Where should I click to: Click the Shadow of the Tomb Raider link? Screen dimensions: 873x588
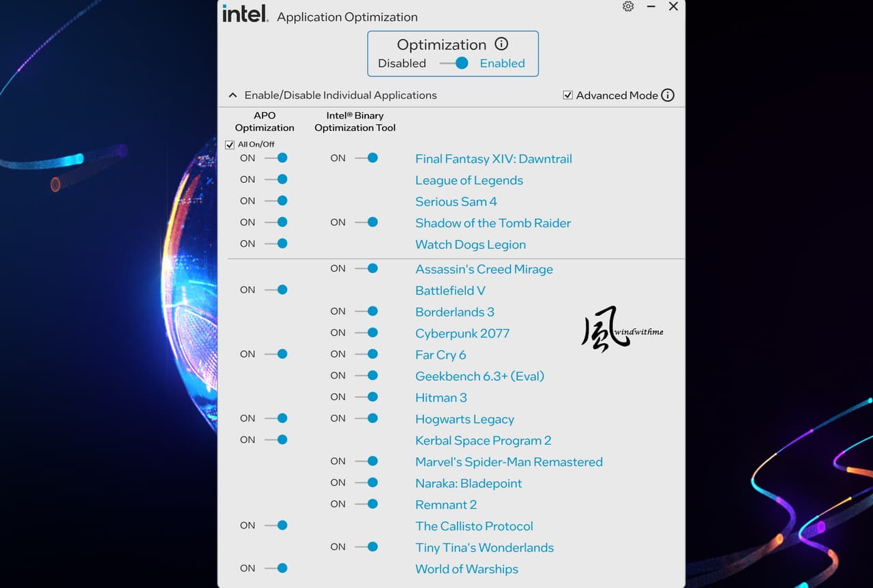pos(493,223)
